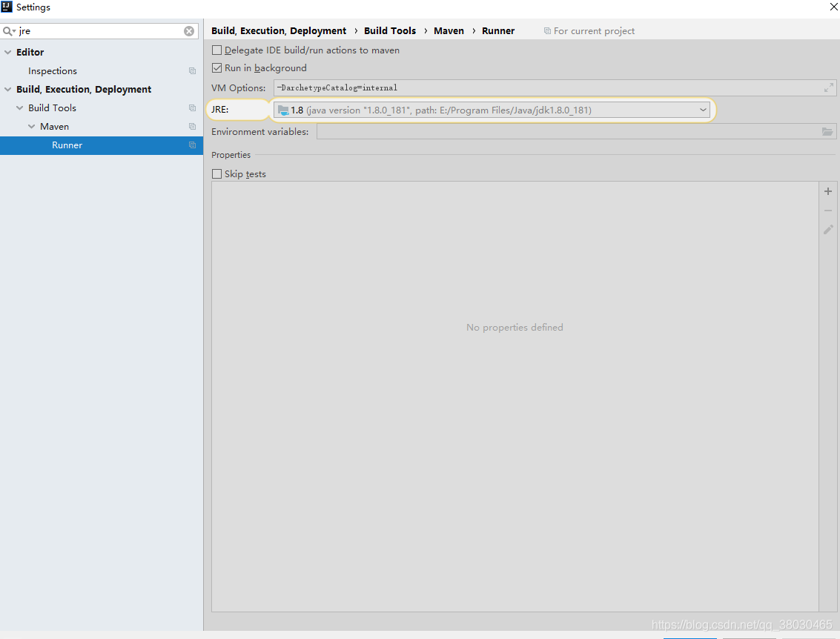Uncheck 'Run in background'

(216, 67)
